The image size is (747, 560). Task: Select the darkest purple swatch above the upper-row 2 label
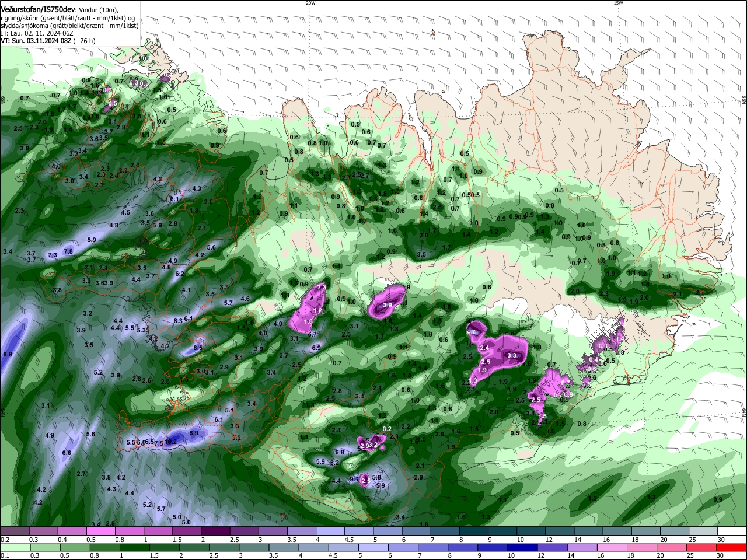(215, 531)
